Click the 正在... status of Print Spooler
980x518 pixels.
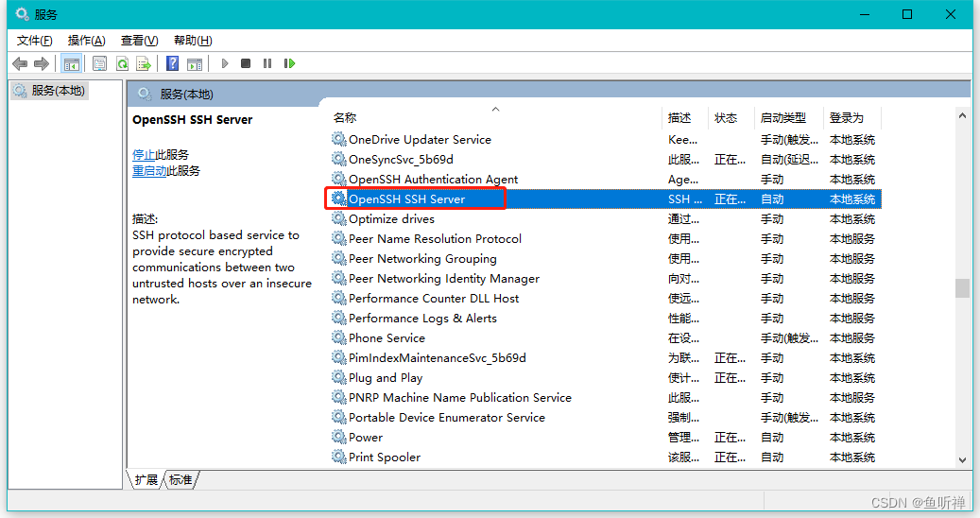[x=730, y=457]
